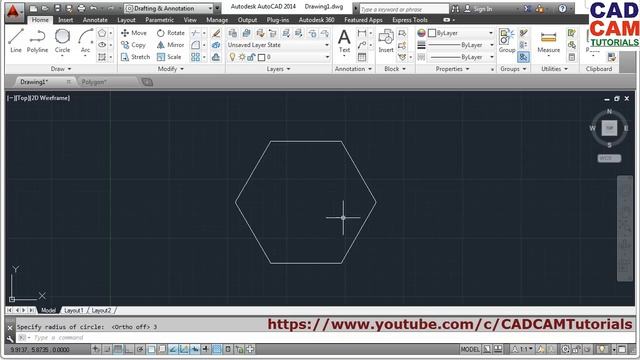Switch to Layout1 tab

tap(73, 311)
